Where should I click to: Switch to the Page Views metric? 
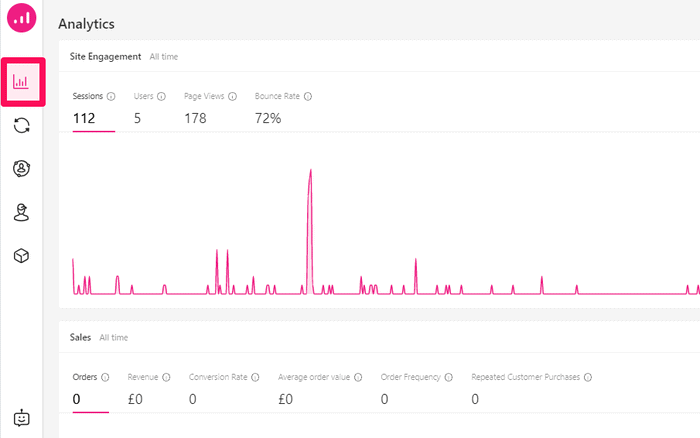coord(209,109)
